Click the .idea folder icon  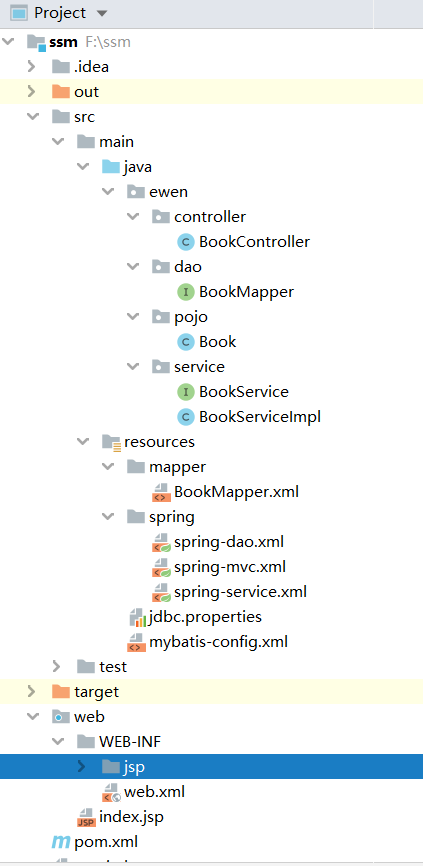click(x=61, y=67)
